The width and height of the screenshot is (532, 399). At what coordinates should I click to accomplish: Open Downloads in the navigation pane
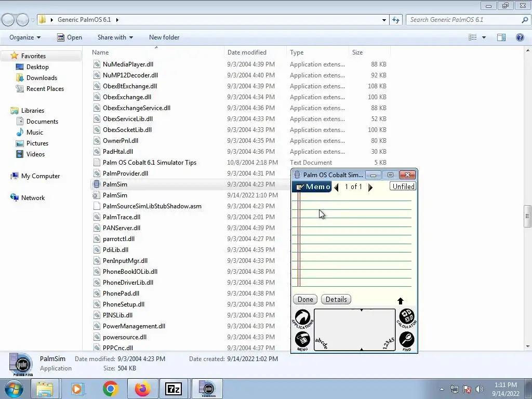pyautogui.click(x=42, y=78)
